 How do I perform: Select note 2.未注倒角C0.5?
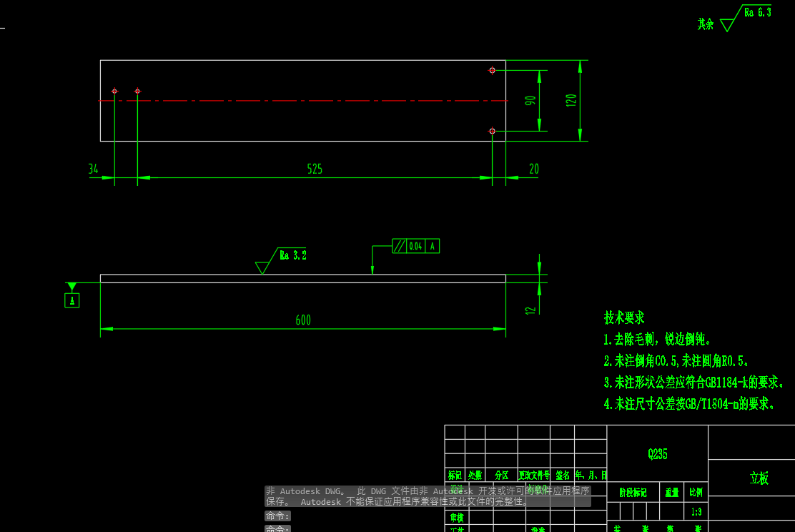point(676,361)
